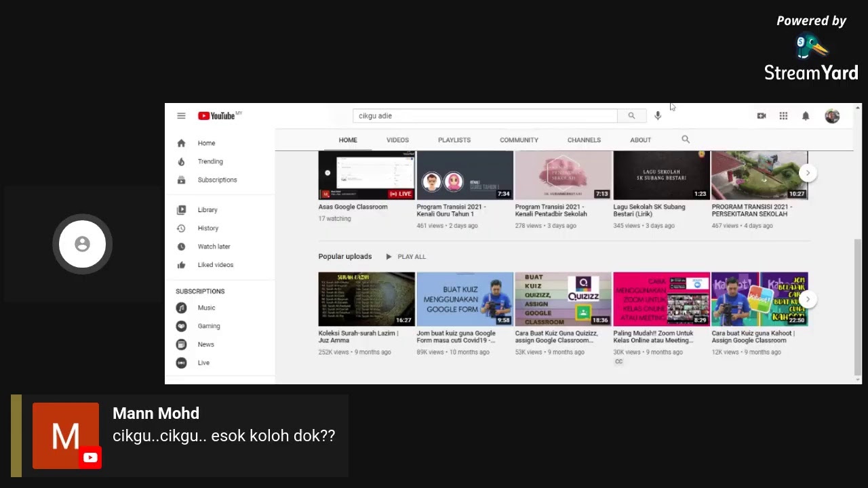The image size is (868, 488).
Task: Open Jom buat kuiz guna Google Form title
Action: pyautogui.click(x=456, y=337)
